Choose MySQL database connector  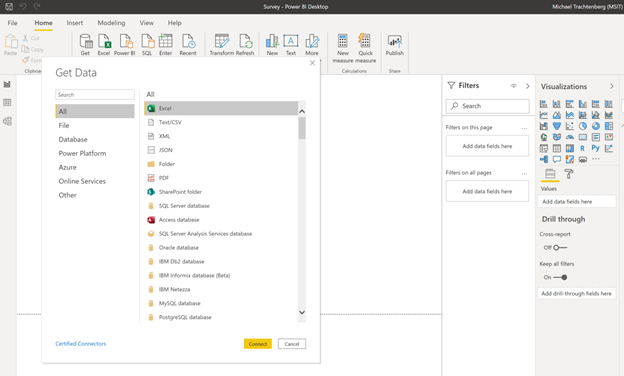click(221, 303)
